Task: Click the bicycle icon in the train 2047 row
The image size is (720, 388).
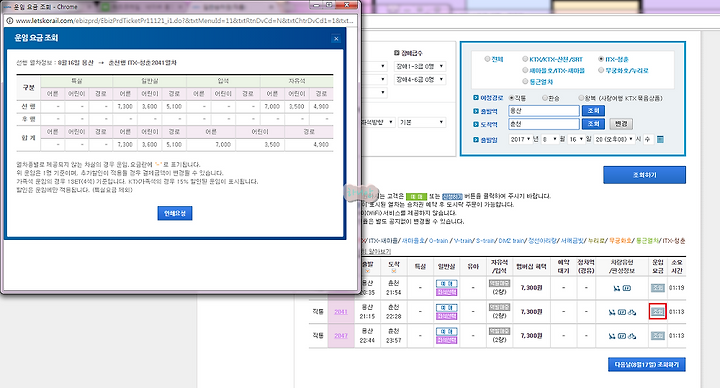Action: point(632,336)
